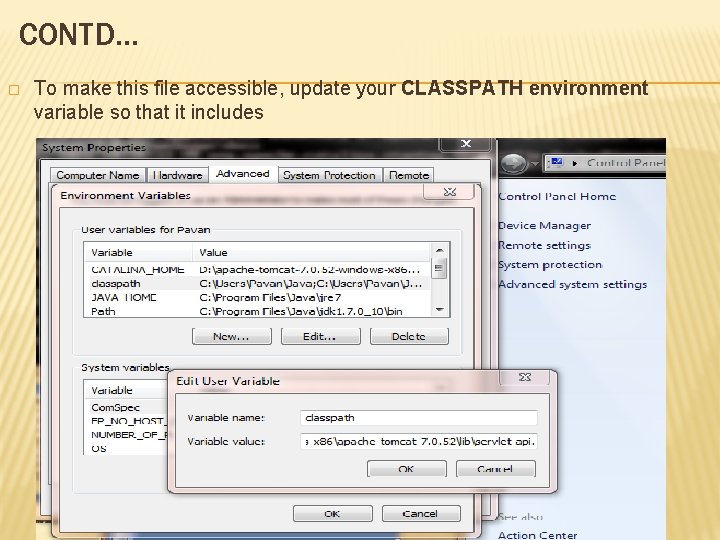Click the Variable column header in system variables
The width and height of the screenshot is (720, 540).
[126, 390]
